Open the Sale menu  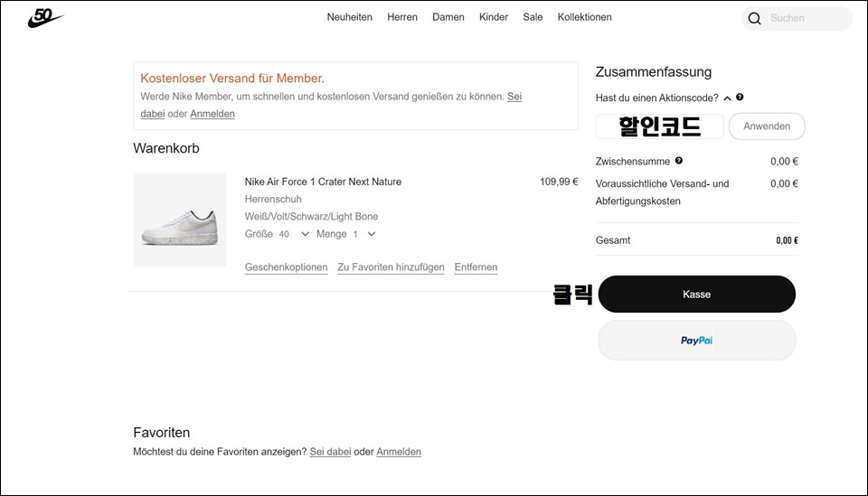click(x=533, y=17)
